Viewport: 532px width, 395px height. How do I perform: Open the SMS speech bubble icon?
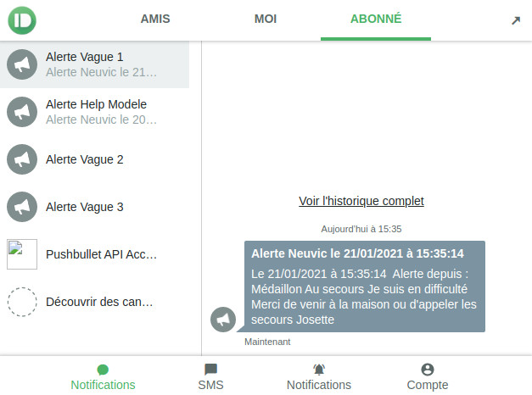coord(210,370)
